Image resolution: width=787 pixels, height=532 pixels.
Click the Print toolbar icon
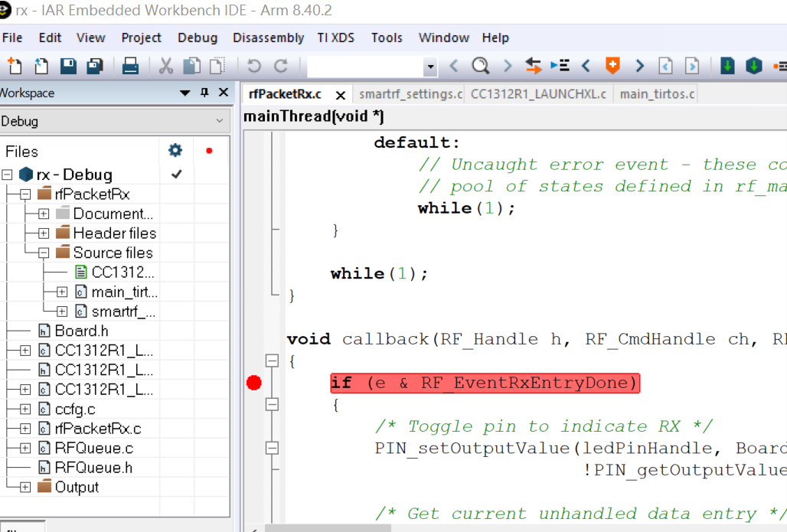point(130,66)
